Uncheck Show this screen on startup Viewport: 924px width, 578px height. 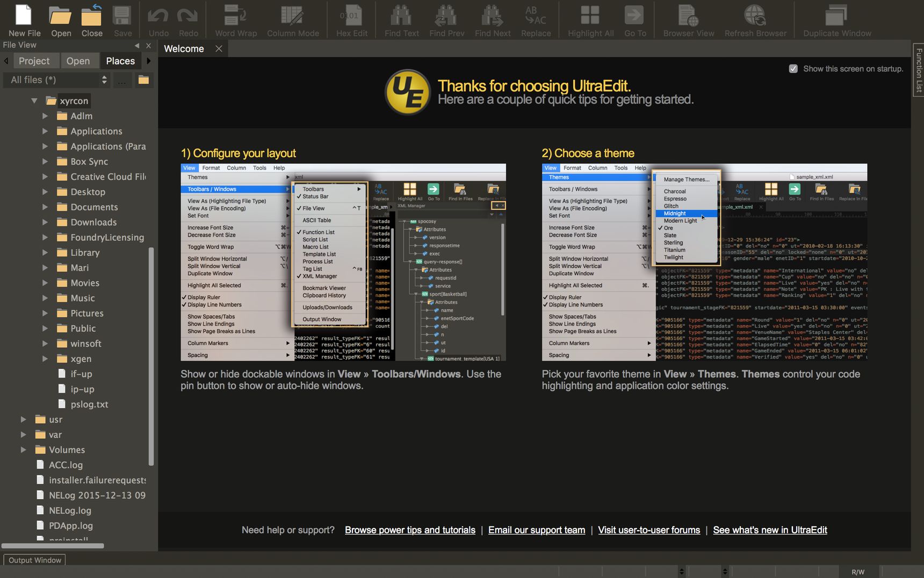(x=793, y=69)
